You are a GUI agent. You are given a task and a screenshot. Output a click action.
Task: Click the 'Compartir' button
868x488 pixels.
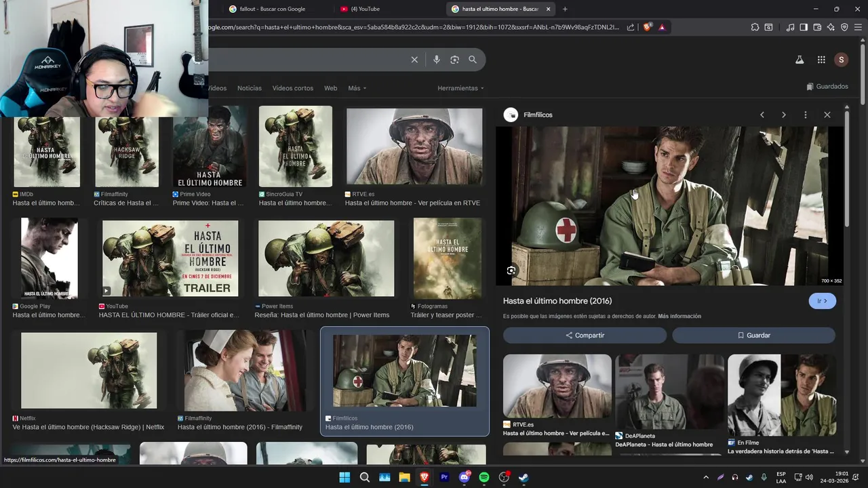585,335
